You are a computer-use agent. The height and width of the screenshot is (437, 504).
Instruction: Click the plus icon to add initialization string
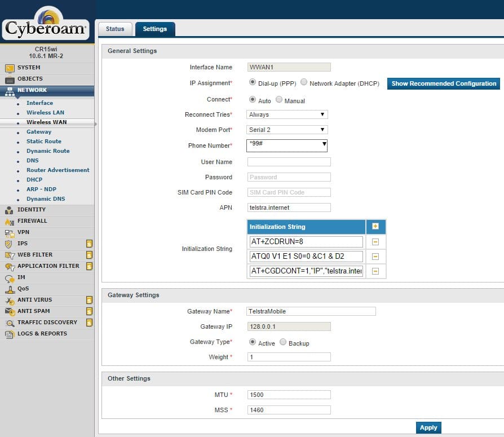(375, 227)
